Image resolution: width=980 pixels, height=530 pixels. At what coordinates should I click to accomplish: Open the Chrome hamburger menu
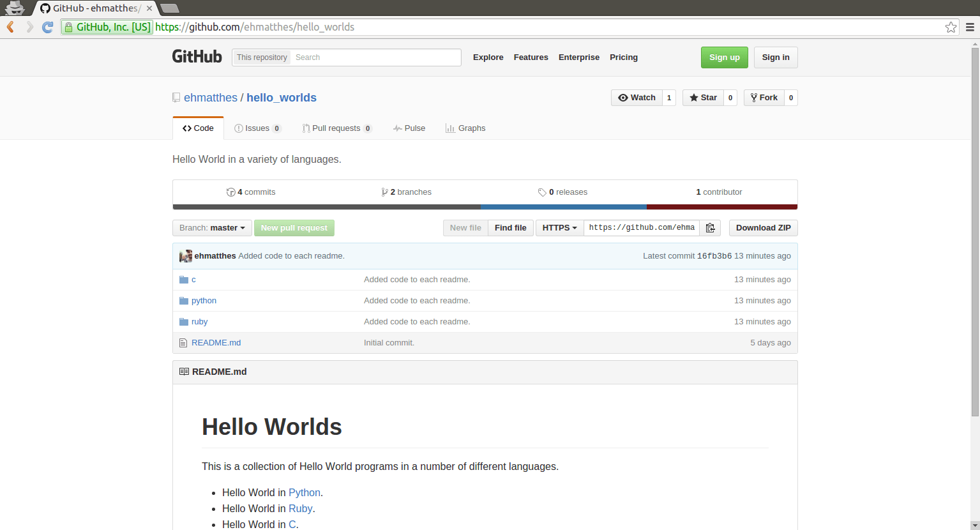click(x=970, y=27)
